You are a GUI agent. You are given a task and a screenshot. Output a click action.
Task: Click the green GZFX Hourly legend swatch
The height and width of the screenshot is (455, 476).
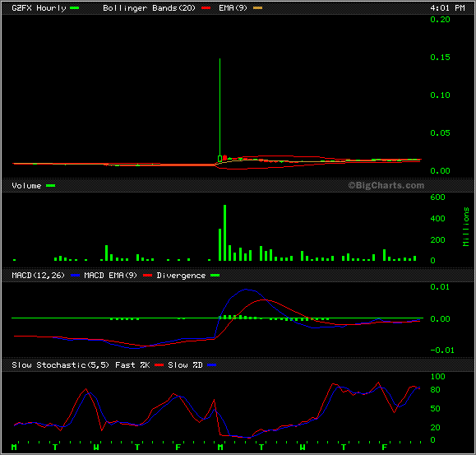pyautogui.click(x=74, y=8)
